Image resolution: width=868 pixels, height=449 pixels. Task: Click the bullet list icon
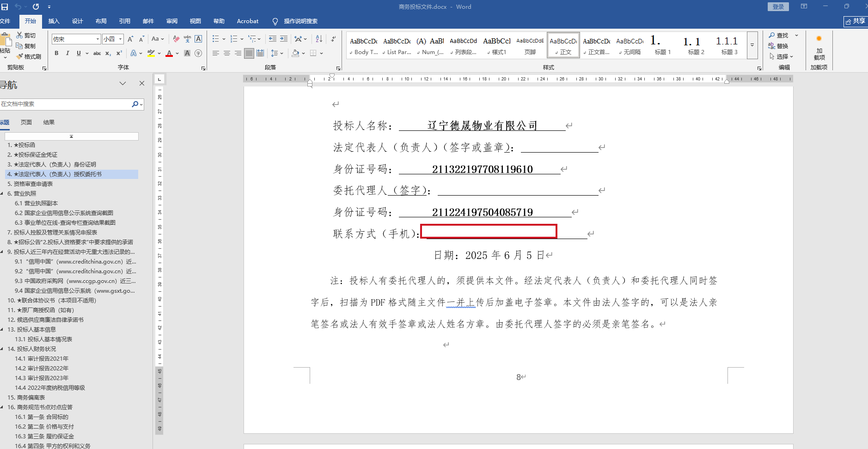pos(215,39)
